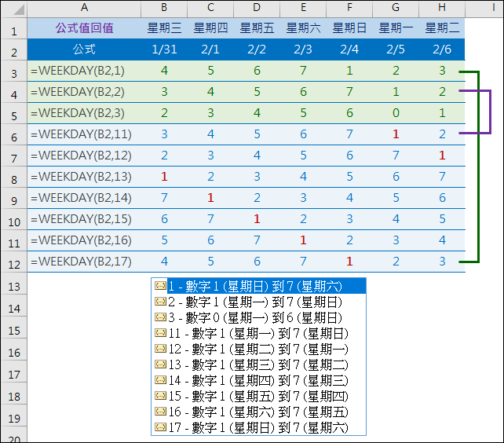Choose '14 - 數字 1 (星期四) 到 7 (星期三)' option

259,381
